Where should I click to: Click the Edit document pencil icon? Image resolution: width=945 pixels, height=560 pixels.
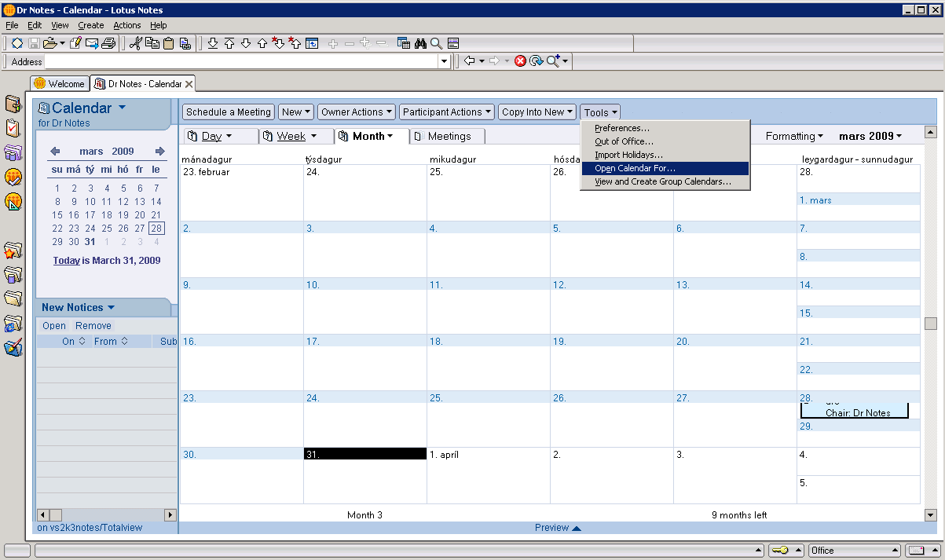(76, 43)
